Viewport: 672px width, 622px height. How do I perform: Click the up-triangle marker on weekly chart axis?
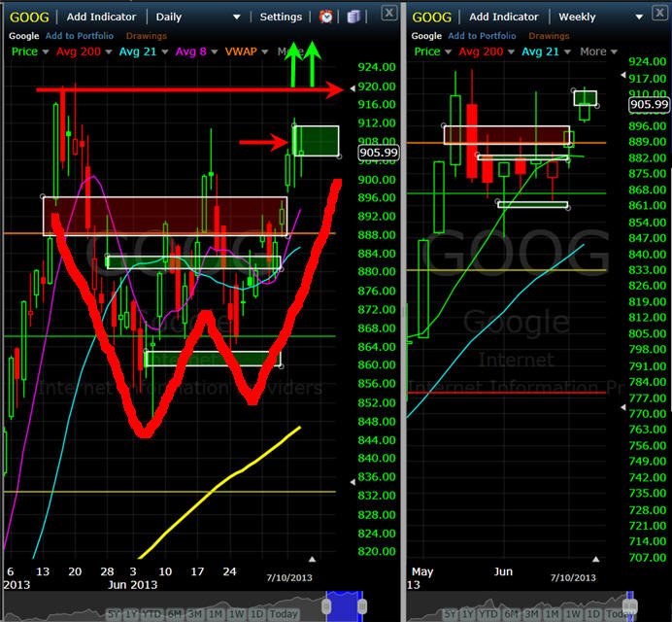pos(595,559)
